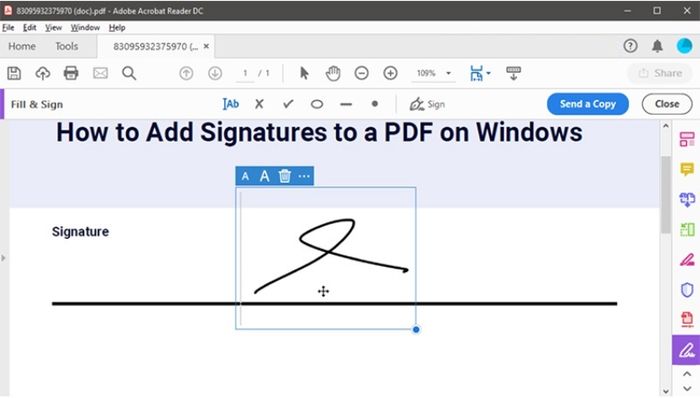Image resolution: width=700 pixels, height=398 pixels.
Task: Click the Share button
Action: (660, 73)
